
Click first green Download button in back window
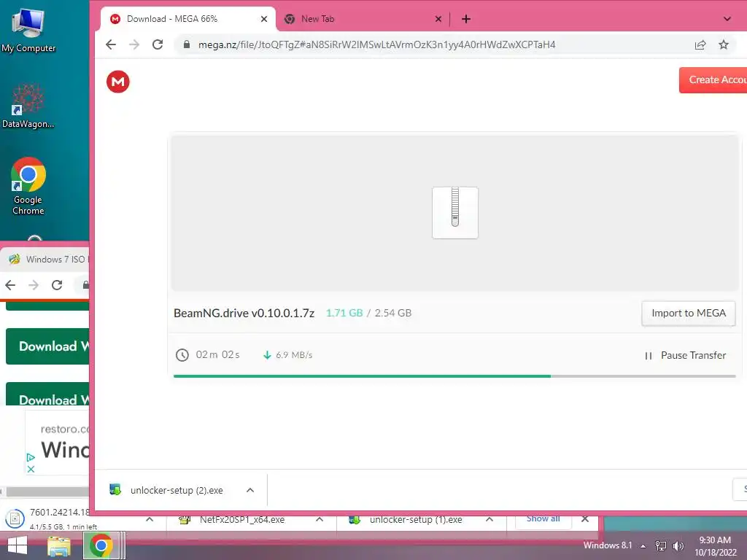tap(47, 346)
